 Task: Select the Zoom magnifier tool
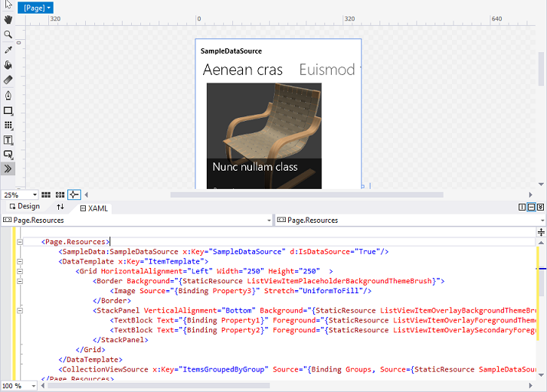click(8, 34)
